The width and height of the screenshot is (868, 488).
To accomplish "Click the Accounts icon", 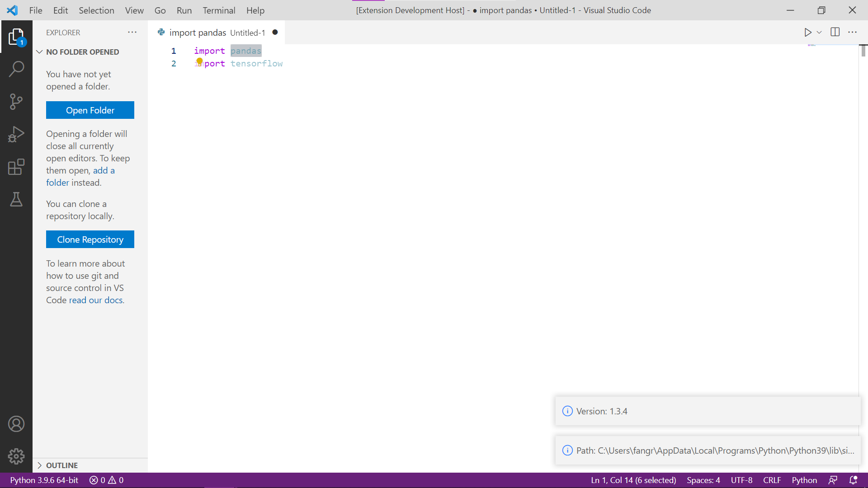I will point(16,424).
